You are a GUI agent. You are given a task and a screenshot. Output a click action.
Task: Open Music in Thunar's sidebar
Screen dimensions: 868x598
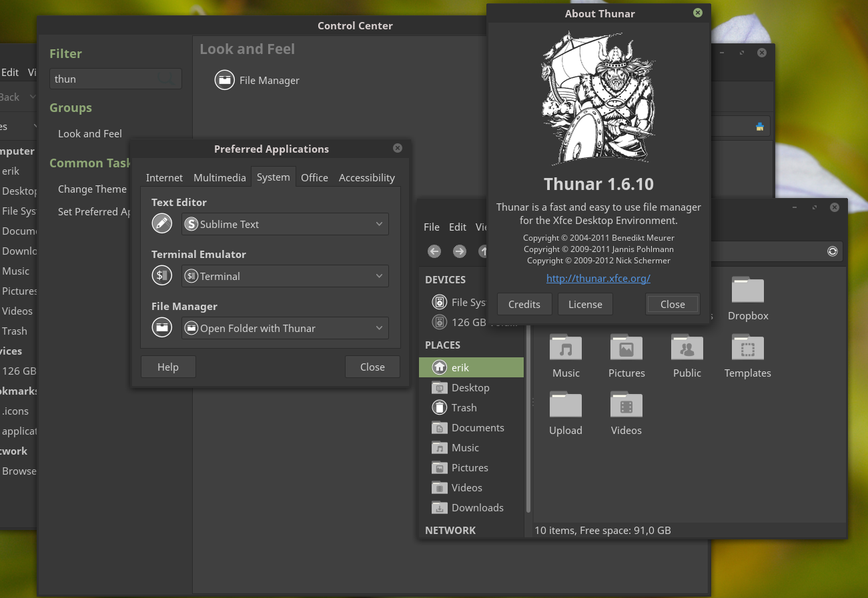click(x=471, y=447)
